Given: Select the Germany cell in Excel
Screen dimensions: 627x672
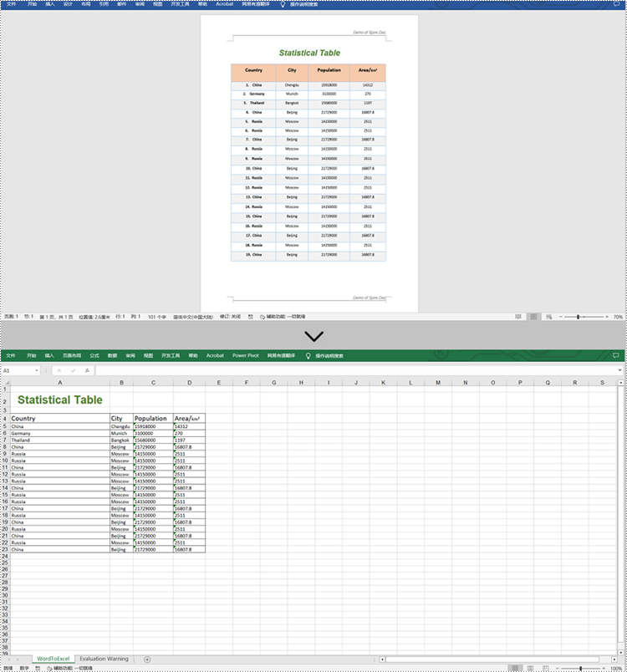Looking at the screenshot, I should pos(60,433).
